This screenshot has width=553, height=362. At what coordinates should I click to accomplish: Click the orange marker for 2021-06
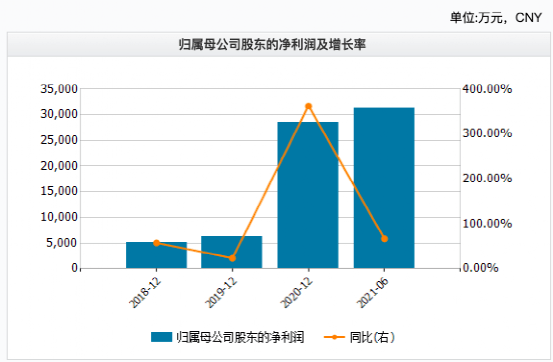384,239
